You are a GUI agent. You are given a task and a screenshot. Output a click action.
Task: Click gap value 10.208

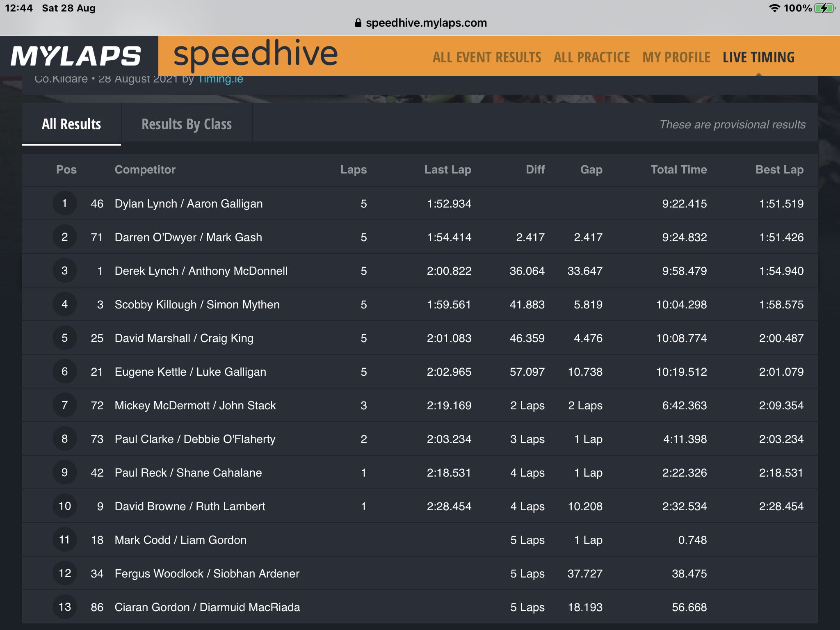click(x=585, y=507)
